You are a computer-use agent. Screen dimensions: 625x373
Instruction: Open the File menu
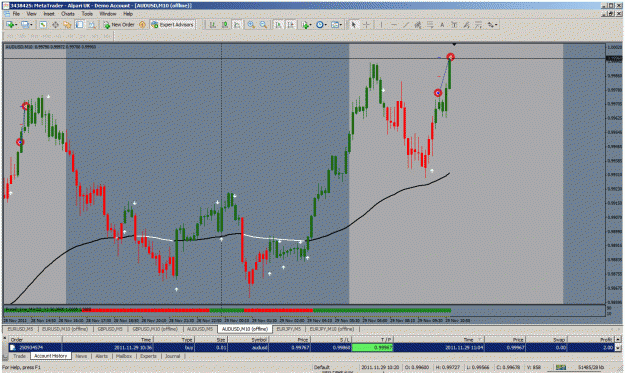(16, 14)
